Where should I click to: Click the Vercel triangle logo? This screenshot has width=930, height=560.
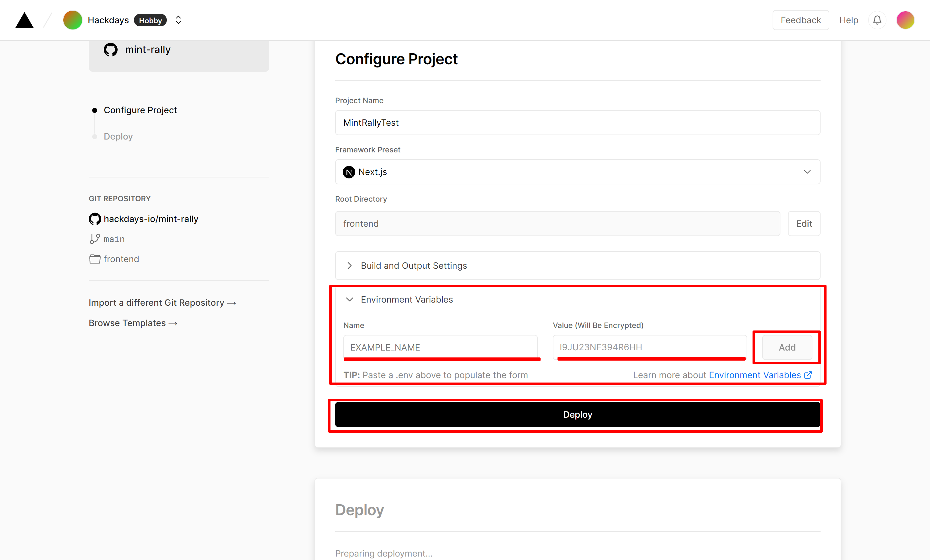pyautogui.click(x=24, y=20)
